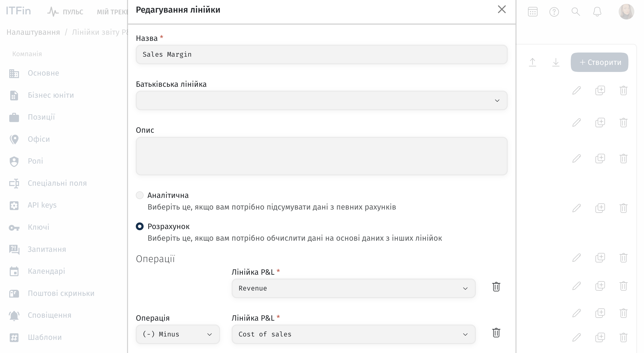Click the bell icon beside Сповіщення
The width and height of the screenshot is (644, 353).
point(14,316)
